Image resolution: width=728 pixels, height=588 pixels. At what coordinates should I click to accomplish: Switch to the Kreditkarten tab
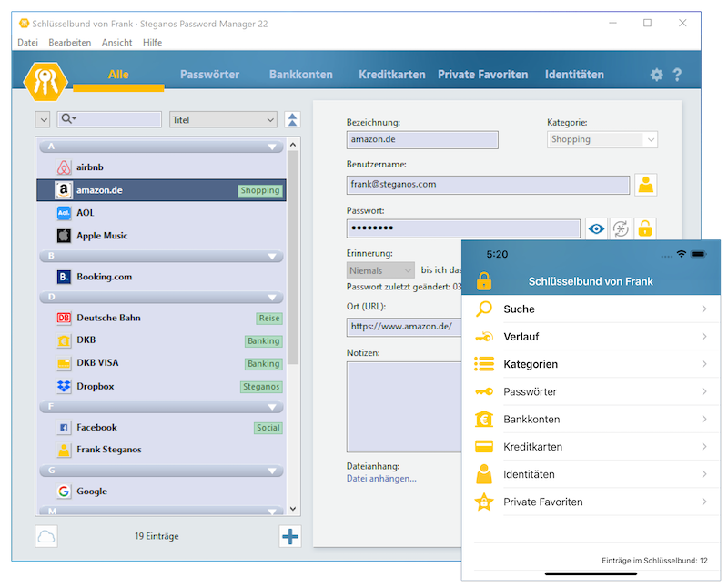pyautogui.click(x=391, y=75)
